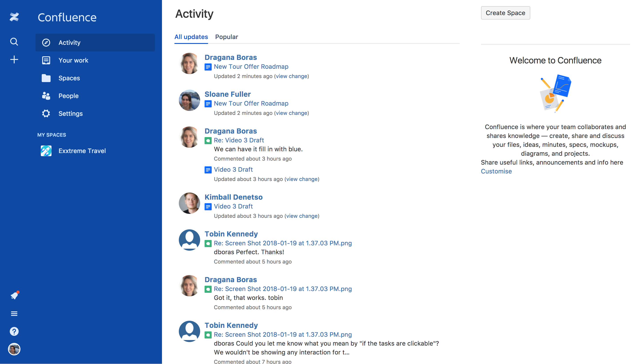Go to People in sidebar
Image resolution: width=639 pixels, height=364 pixels.
(x=68, y=96)
